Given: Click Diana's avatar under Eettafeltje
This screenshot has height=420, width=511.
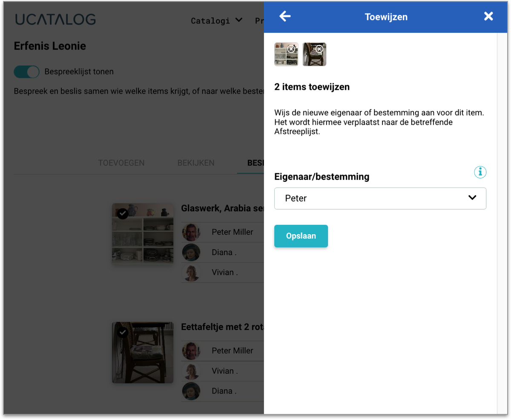Looking at the screenshot, I should [x=191, y=391].
